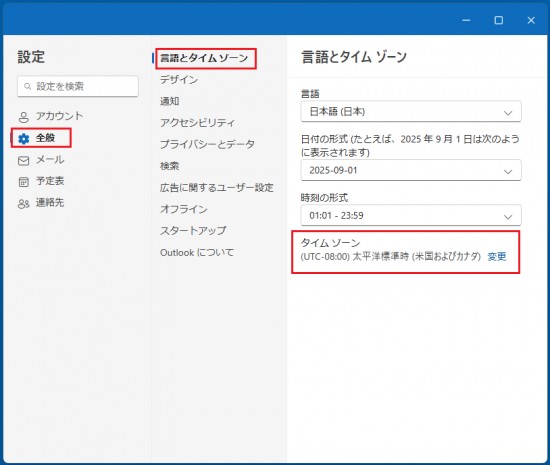Open the スタートアップ settings item
Viewport: 550px width, 465px height.
point(193,231)
